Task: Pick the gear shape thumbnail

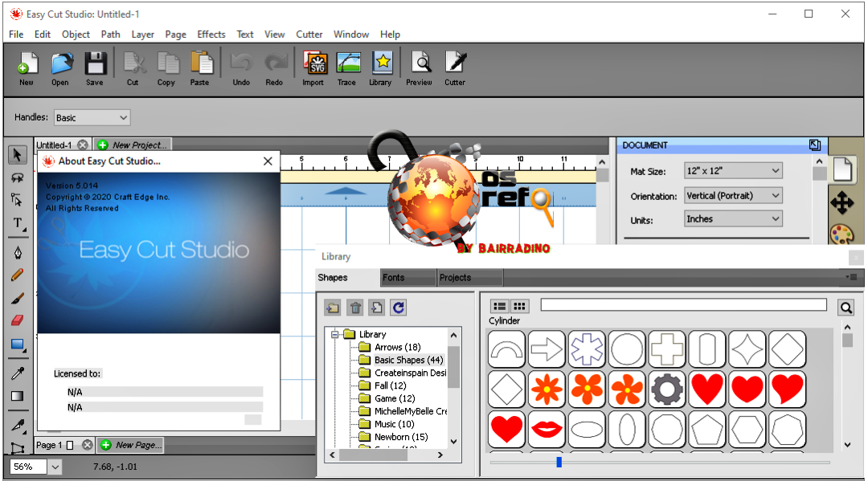Action: pyautogui.click(x=666, y=389)
